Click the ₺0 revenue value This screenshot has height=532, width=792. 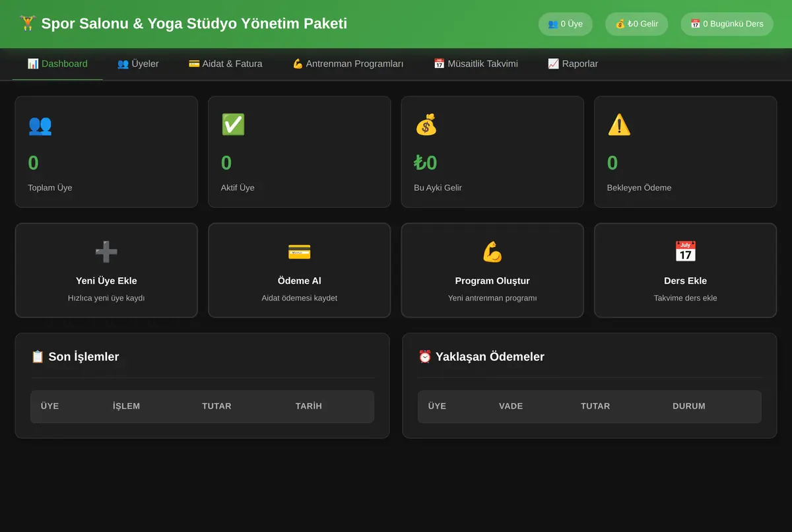[426, 163]
